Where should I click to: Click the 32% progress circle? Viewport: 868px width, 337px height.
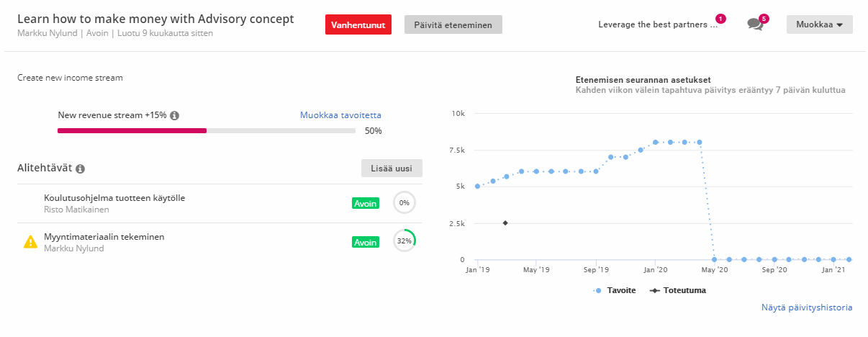[x=404, y=241]
